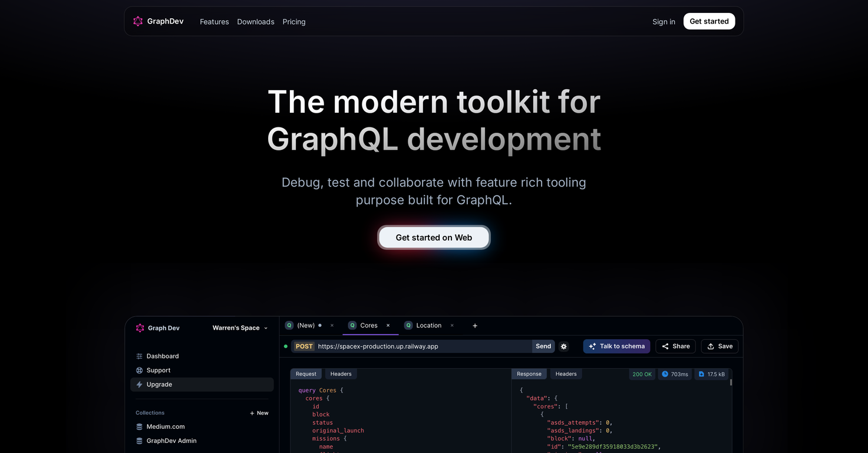Viewport: 868px width, 453px height.
Task: Open request settings gear icon
Action: pyautogui.click(x=563, y=347)
